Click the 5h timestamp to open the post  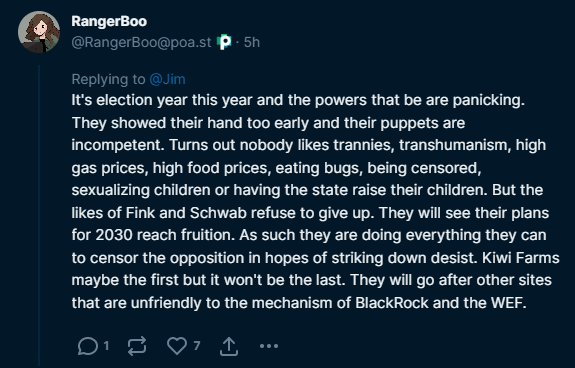252,42
